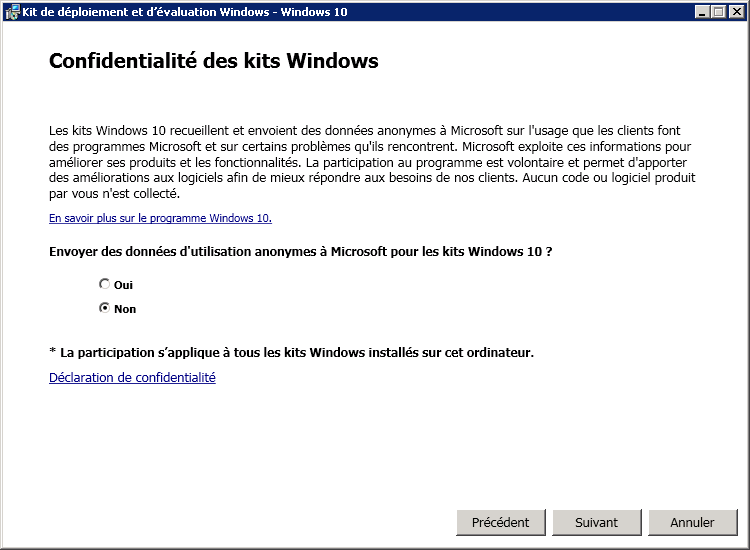Viewport: 750px width, 550px height.
Task: Click the bold "Envoyer des données d'utilisation" question
Action: (300, 251)
